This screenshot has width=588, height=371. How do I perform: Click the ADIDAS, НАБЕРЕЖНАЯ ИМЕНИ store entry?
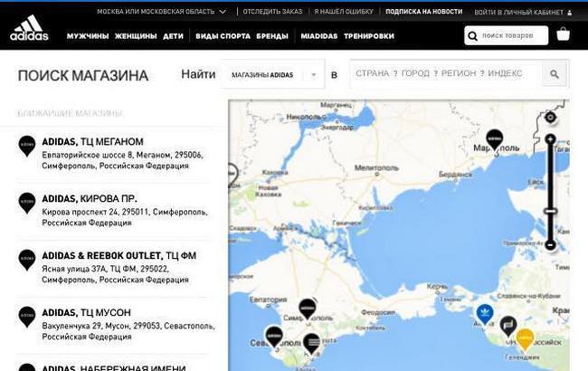(114, 368)
